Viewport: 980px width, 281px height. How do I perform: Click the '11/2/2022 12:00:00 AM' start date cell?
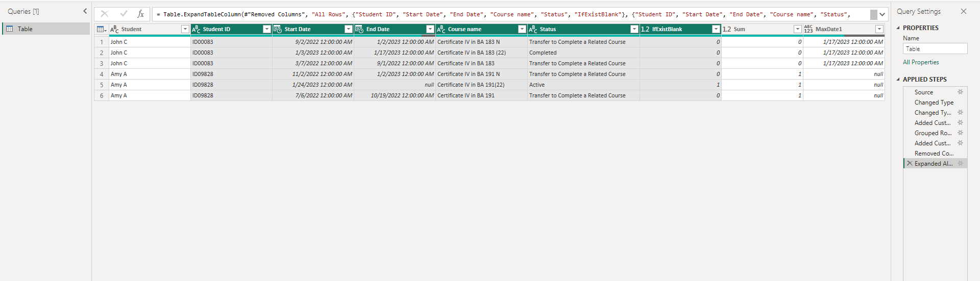[313, 74]
